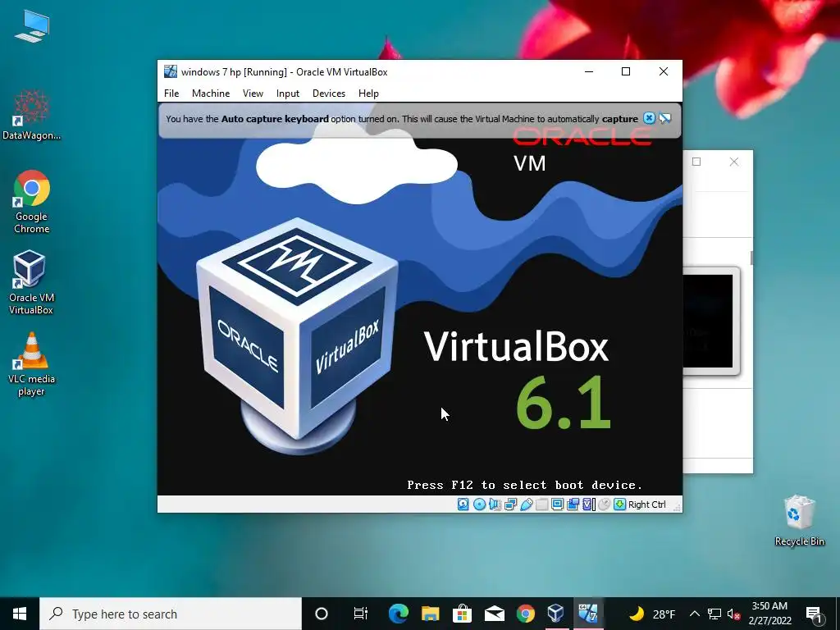Dismiss the Auto capture keyboard notification
The image size is (840, 630).
(x=649, y=118)
